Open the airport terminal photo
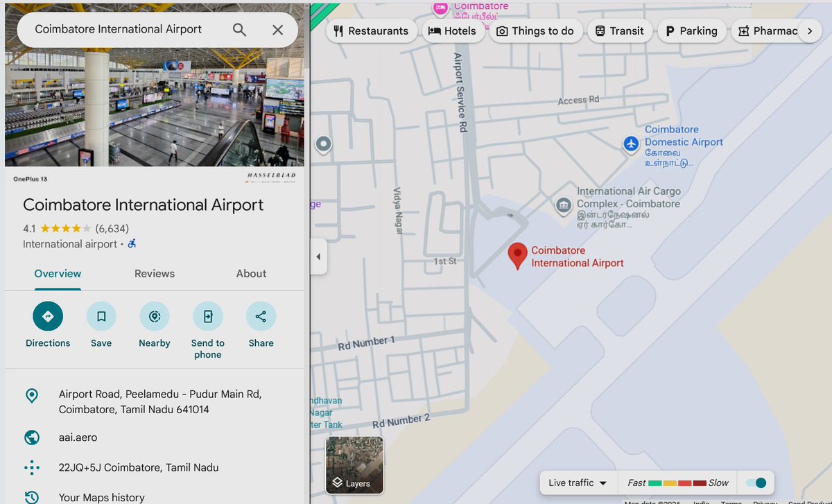 pos(154,107)
